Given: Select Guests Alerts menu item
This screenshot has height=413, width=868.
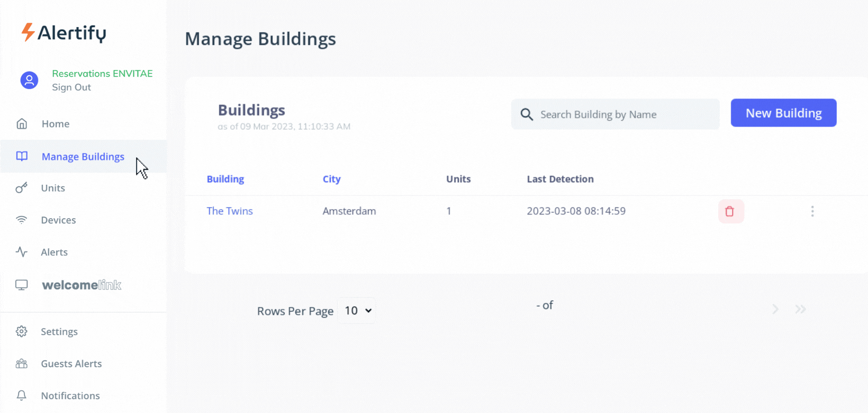Looking at the screenshot, I should [x=71, y=364].
